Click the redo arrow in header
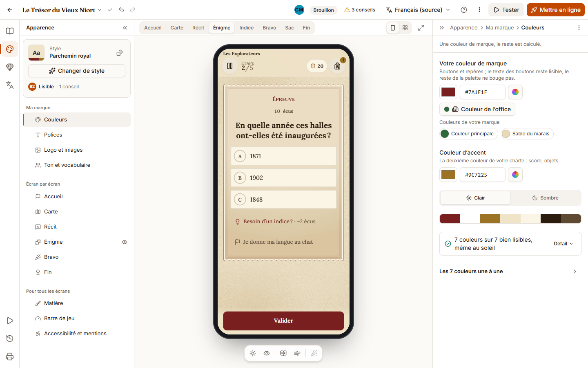The image size is (588, 368). pos(133,10)
